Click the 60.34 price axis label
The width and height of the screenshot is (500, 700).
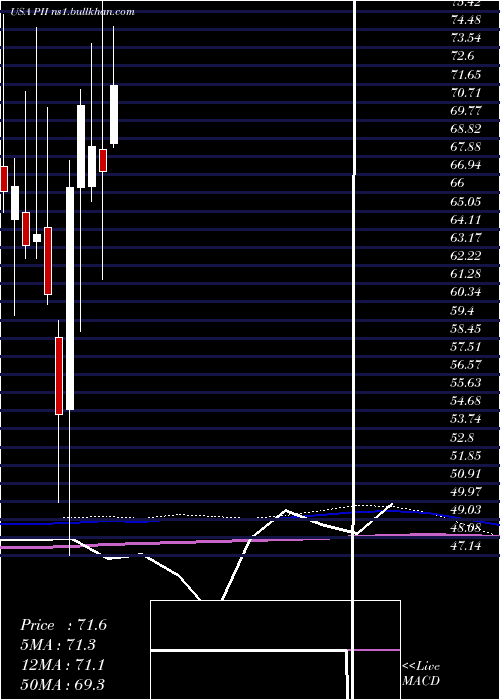[x=466, y=292]
